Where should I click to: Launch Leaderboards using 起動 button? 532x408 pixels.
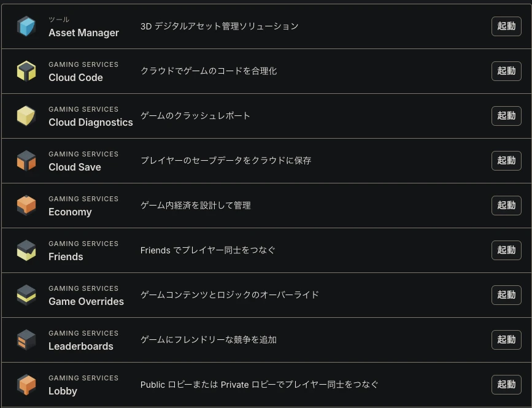point(506,339)
